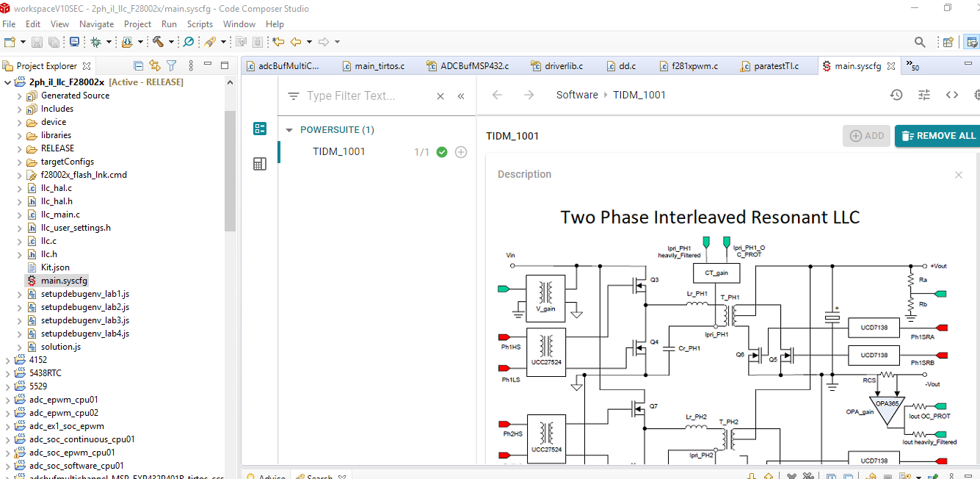The height and width of the screenshot is (479, 980).
Task: Click the ADD button
Action: click(x=866, y=136)
